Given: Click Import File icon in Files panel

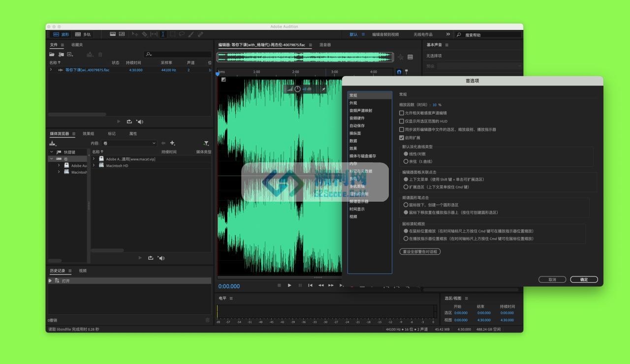Looking at the screenshot, I should pos(61,54).
